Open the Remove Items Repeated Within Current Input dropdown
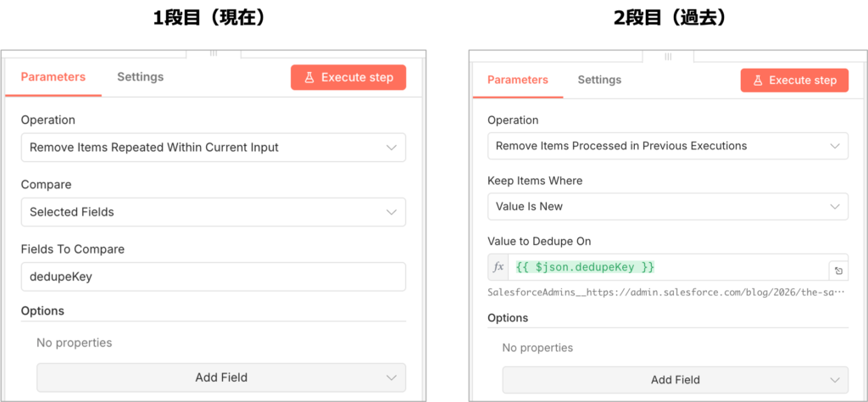 point(213,148)
